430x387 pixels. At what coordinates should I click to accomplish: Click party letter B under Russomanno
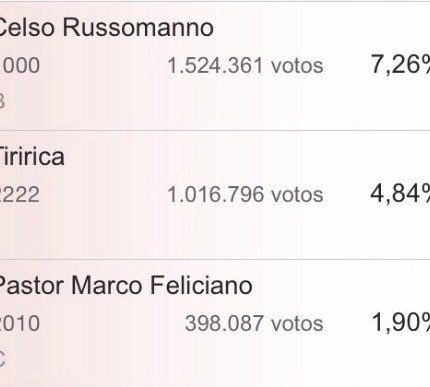click(2, 101)
